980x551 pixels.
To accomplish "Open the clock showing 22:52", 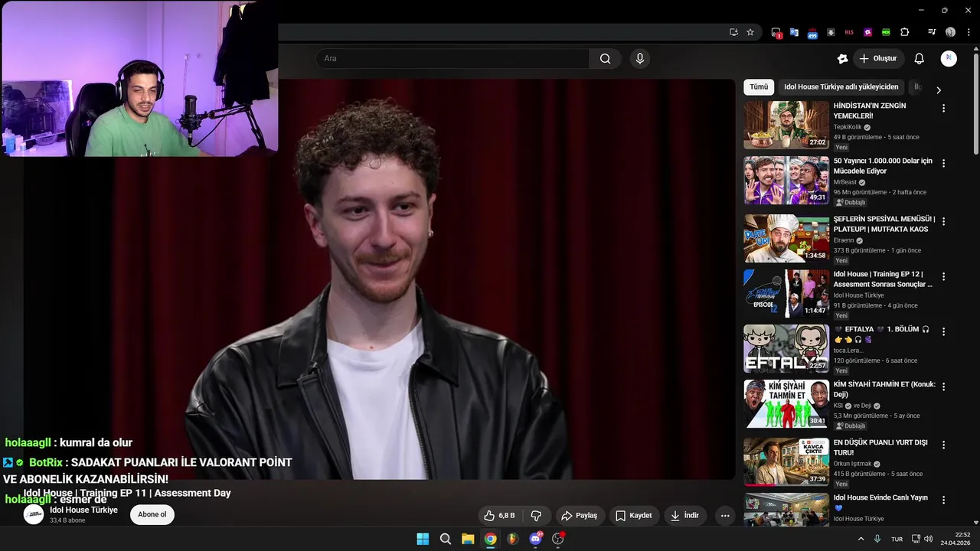I will point(957,539).
